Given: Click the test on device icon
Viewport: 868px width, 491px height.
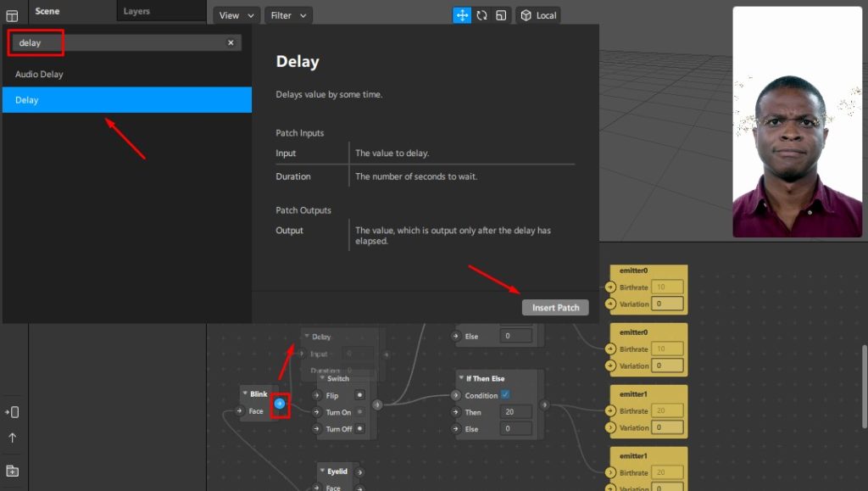Looking at the screenshot, I should click(13, 412).
